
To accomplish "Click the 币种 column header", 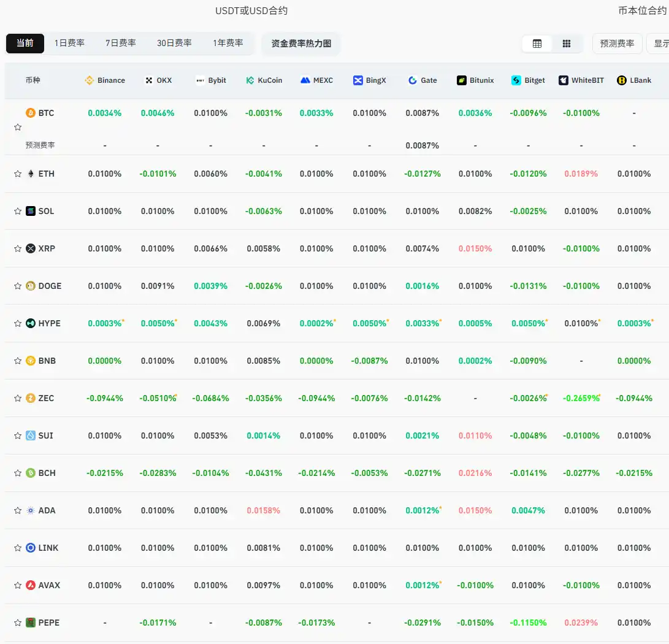I will click(33, 80).
